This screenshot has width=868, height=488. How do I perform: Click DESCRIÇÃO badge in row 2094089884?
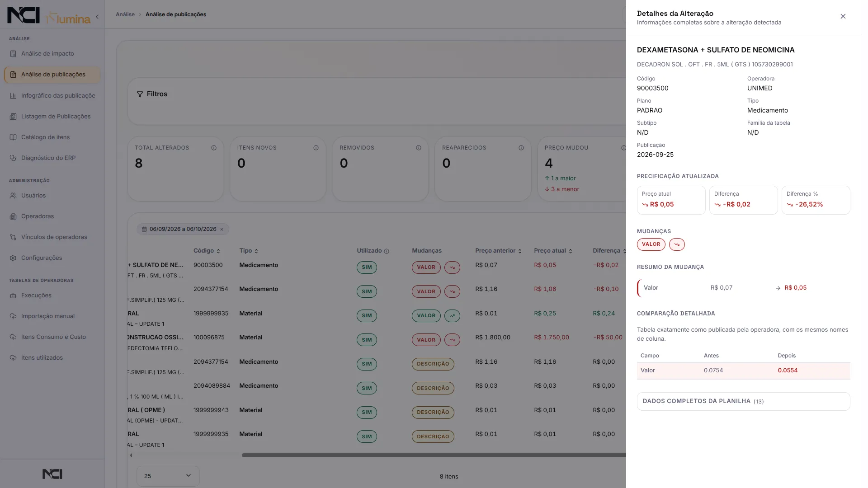[433, 388]
